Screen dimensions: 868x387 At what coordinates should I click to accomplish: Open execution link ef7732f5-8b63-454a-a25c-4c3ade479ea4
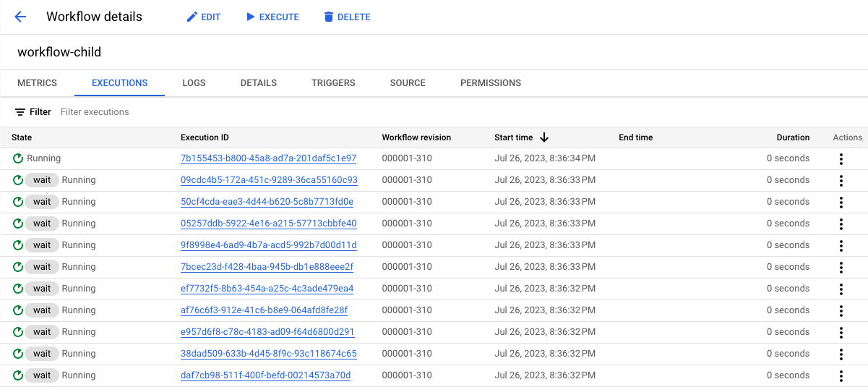pos(267,289)
